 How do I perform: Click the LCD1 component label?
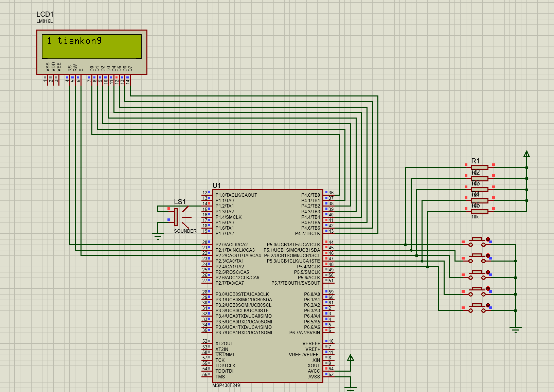(45, 14)
